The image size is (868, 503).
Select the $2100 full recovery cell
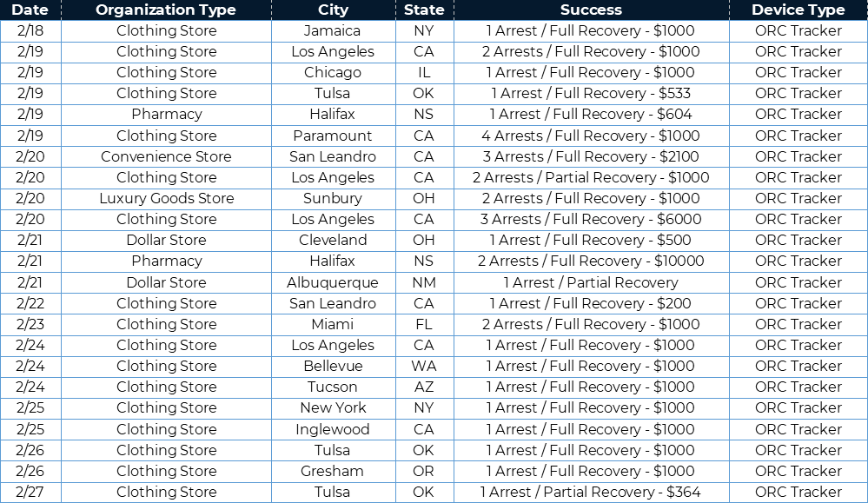pos(591,156)
